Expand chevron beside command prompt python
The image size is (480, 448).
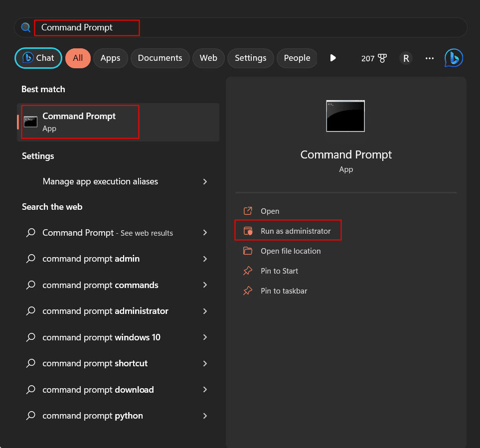click(x=205, y=416)
